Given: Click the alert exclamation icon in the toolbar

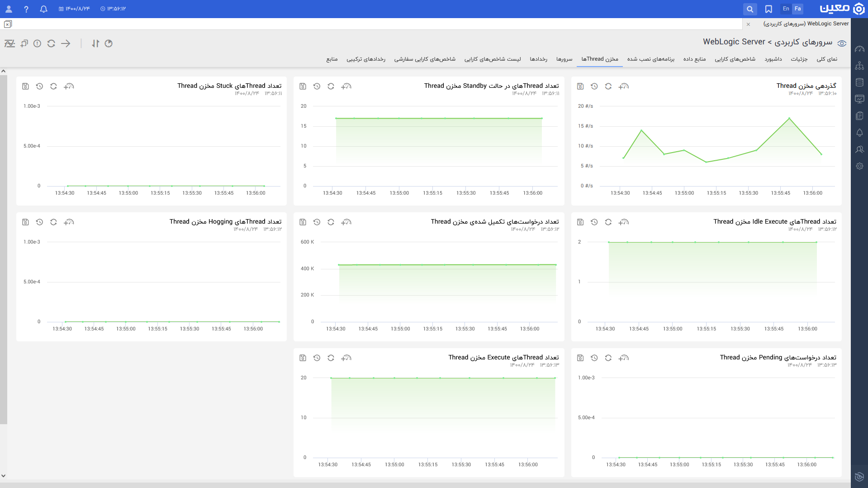Looking at the screenshot, I should 38,43.
